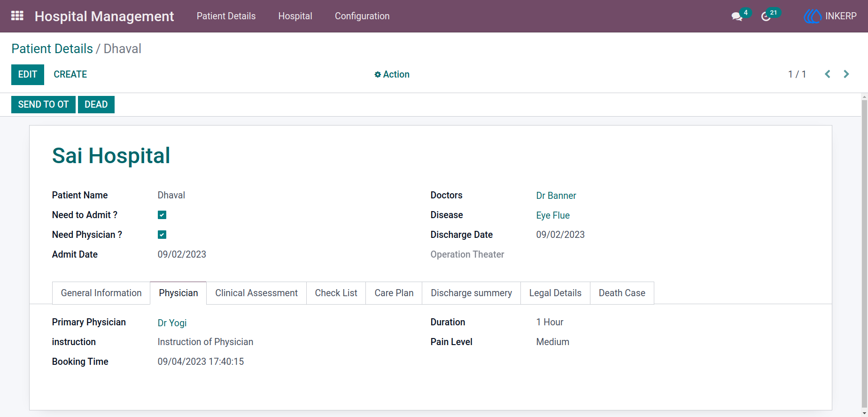Switch to the Clinical Assessment tab
This screenshot has height=417, width=868.
coord(256,293)
